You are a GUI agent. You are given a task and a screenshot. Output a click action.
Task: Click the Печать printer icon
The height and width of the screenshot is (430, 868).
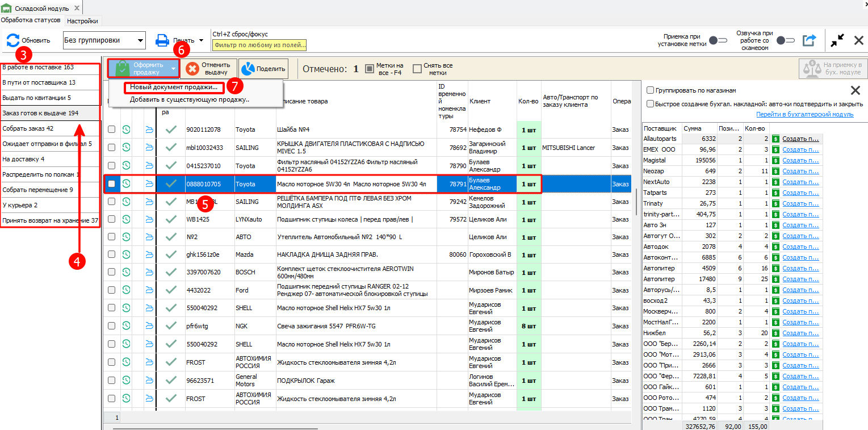pyautogui.click(x=162, y=40)
